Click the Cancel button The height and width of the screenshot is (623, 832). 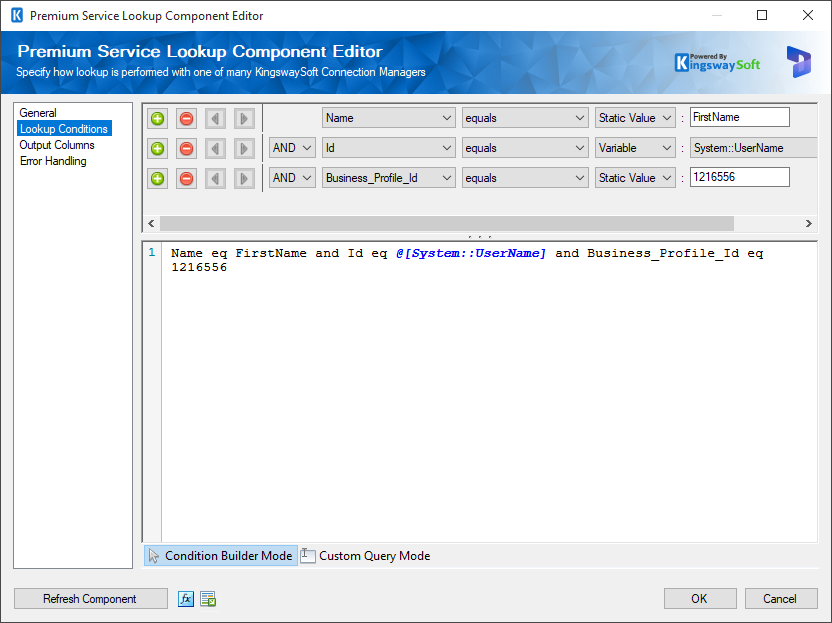click(781, 599)
